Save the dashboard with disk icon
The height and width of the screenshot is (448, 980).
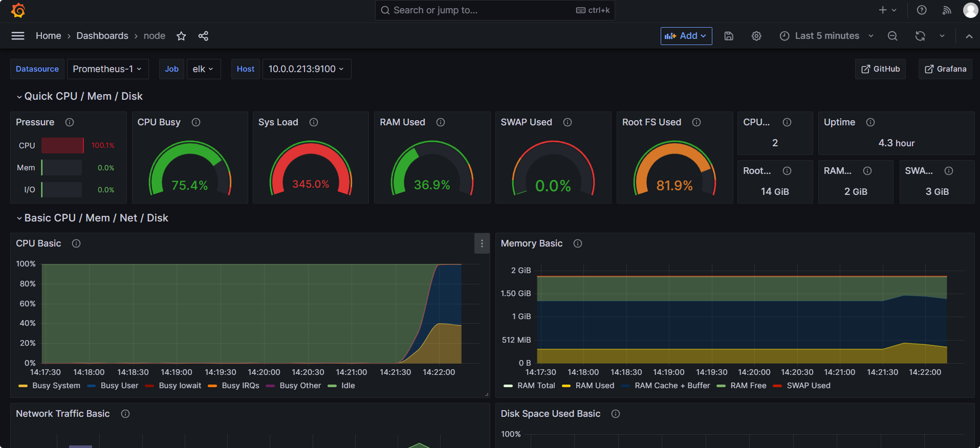(729, 36)
